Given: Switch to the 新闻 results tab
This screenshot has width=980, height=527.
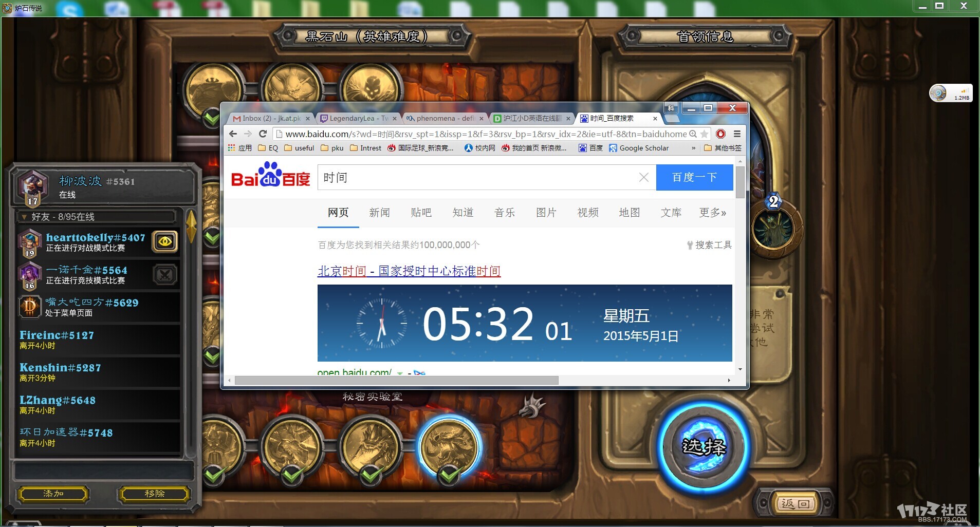Looking at the screenshot, I should pos(379,213).
